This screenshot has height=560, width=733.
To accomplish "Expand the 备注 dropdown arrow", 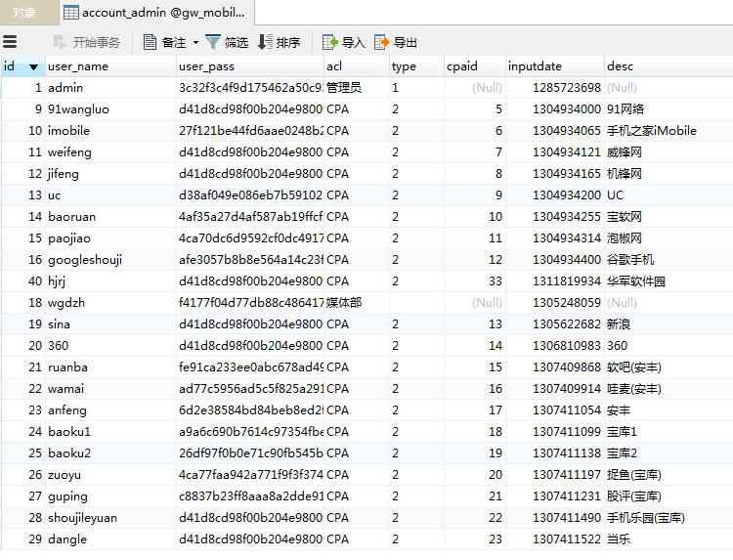I will (x=195, y=43).
